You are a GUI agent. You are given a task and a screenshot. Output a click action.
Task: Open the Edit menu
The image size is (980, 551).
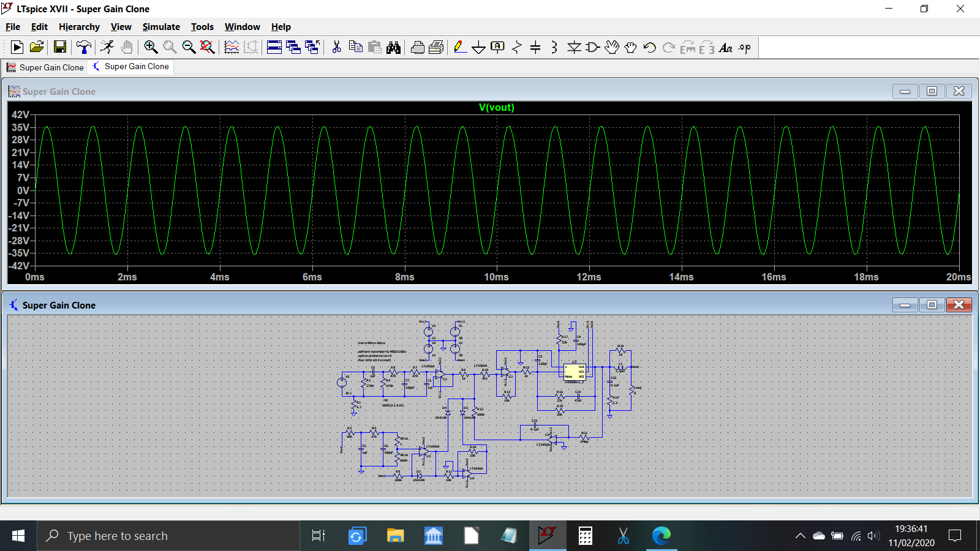[39, 26]
